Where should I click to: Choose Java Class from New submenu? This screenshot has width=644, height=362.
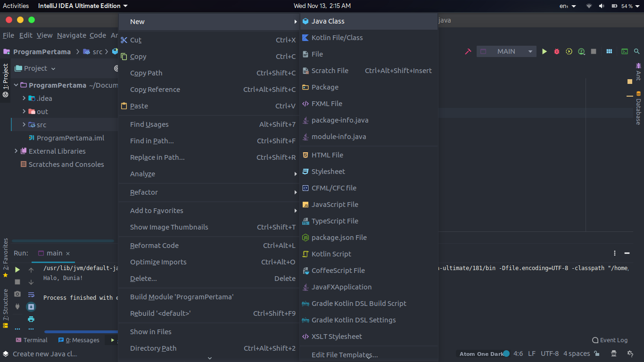point(369,21)
